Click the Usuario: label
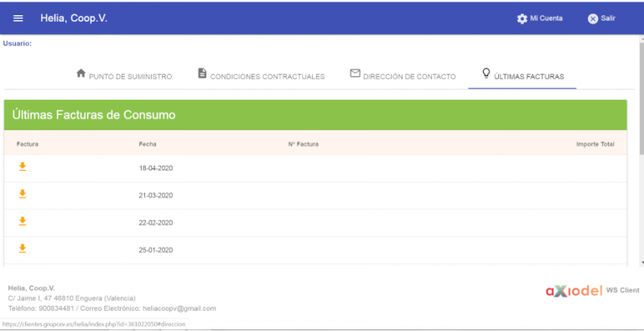The width and height of the screenshot is (644, 331). point(18,43)
